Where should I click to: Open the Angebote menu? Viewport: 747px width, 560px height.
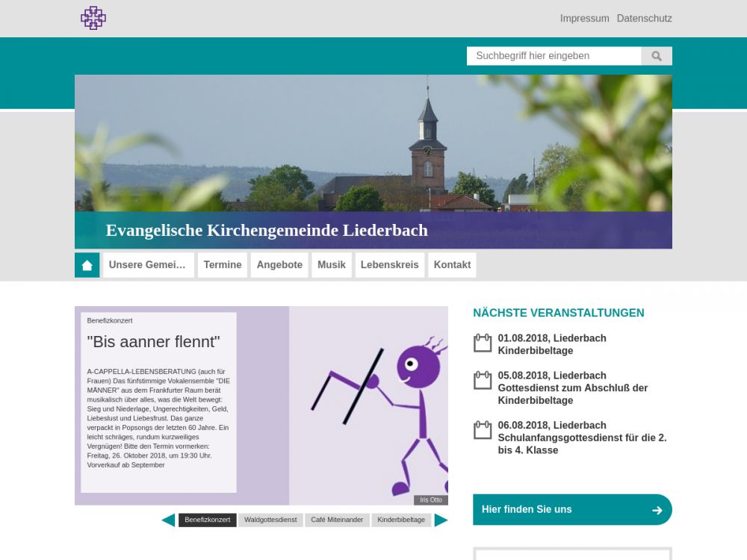pos(279,265)
